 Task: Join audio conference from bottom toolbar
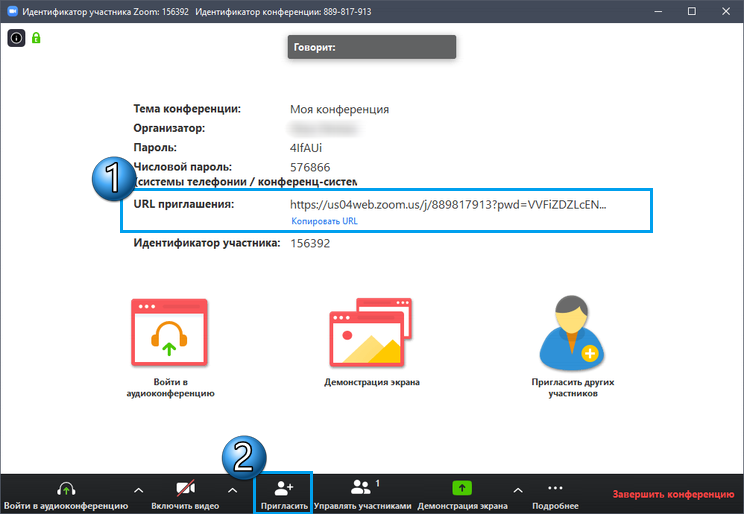coord(66,495)
